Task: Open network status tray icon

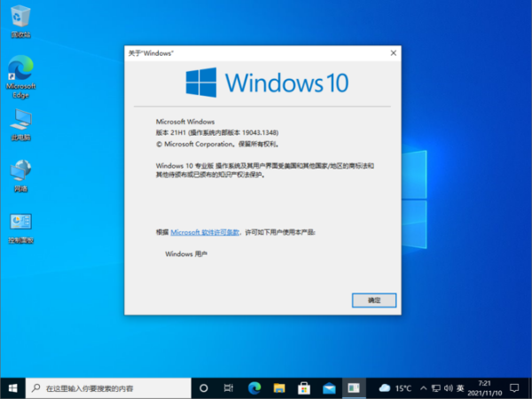Action: pyautogui.click(x=435, y=388)
